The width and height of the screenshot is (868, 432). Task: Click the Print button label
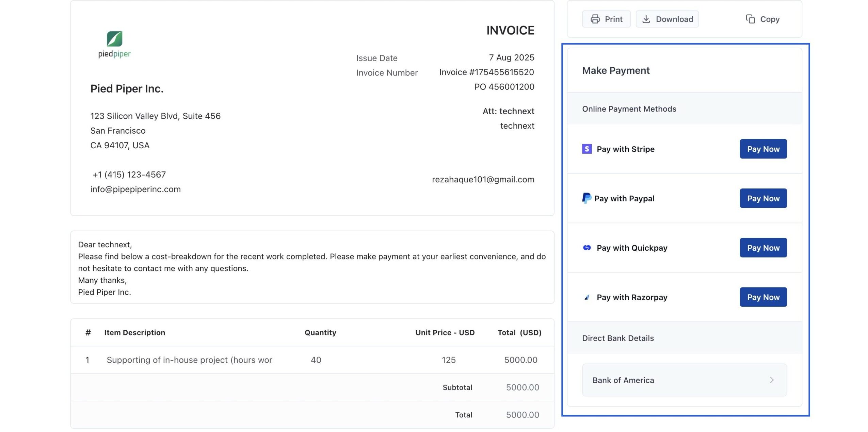[x=613, y=19]
